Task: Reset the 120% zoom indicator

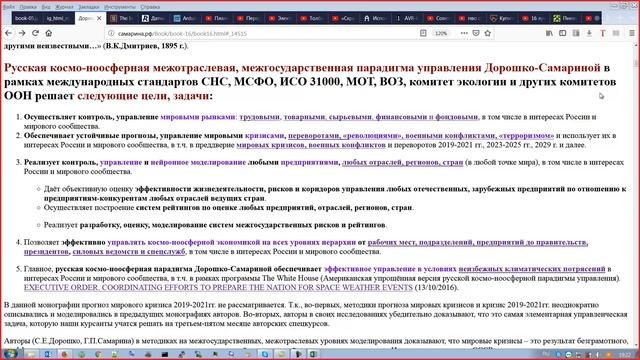Action: 441,33
